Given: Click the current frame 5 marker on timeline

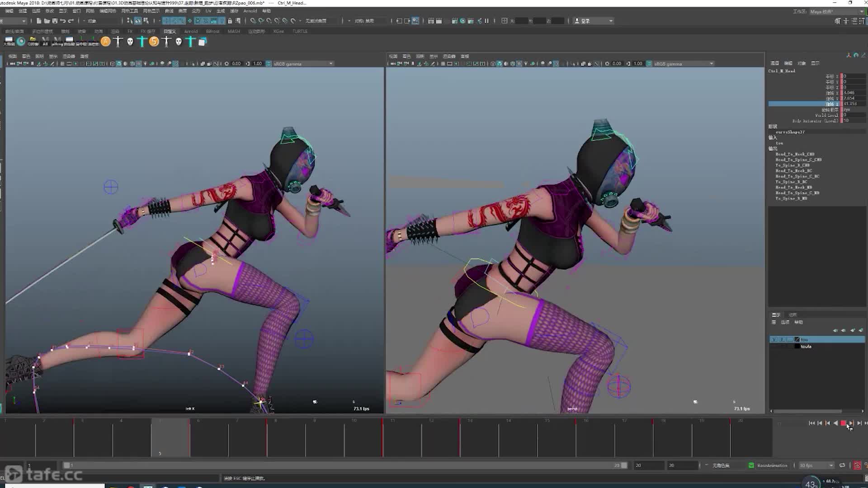Looking at the screenshot, I should click(x=170, y=438).
